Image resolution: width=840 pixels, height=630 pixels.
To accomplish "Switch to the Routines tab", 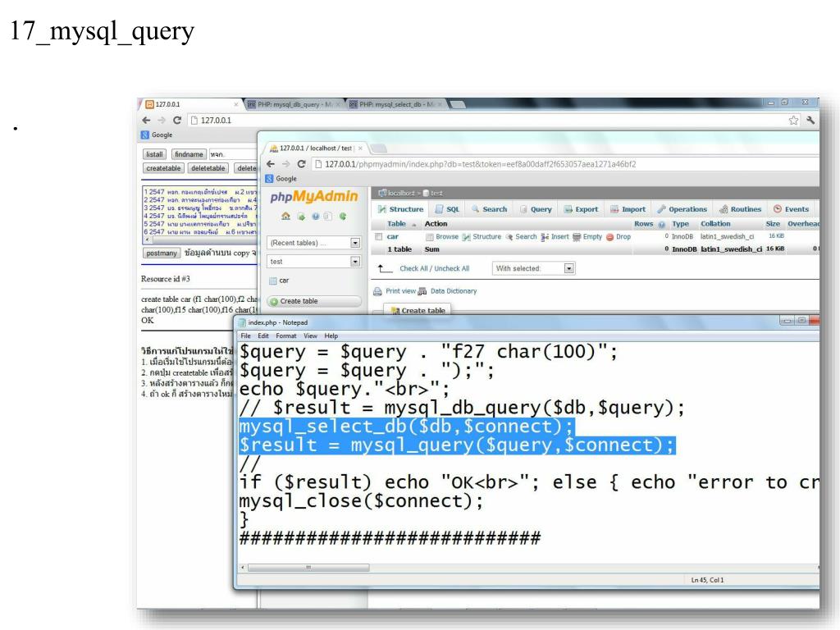I will 741,209.
